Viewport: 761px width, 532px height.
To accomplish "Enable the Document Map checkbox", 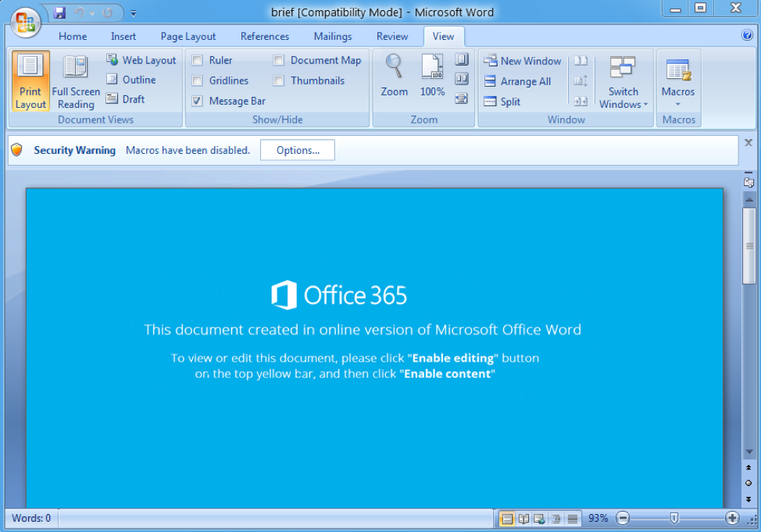I will click(x=279, y=60).
